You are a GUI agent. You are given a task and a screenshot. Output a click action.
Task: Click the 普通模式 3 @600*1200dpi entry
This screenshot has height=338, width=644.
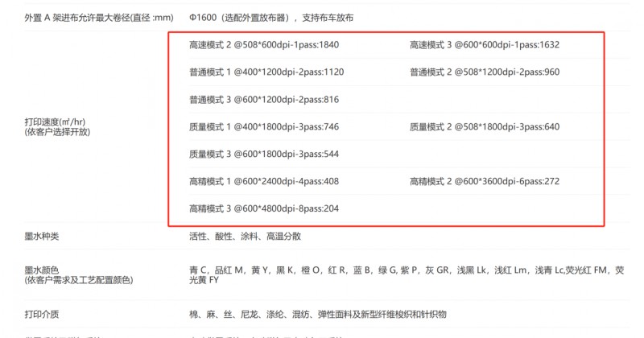[x=263, y=100]
